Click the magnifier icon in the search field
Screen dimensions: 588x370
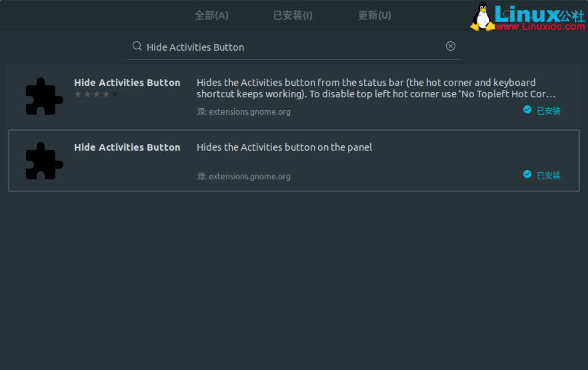coord(137,46)
